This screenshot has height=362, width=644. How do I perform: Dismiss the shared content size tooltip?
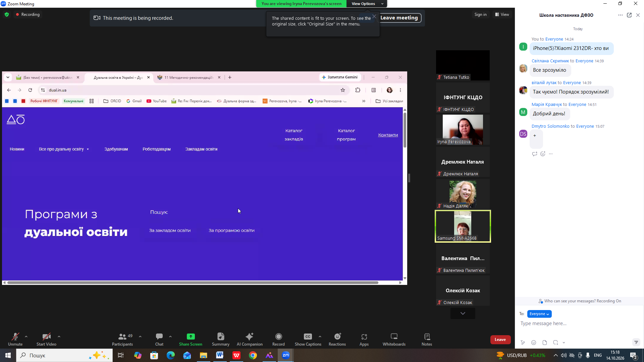tap(374, 16)
